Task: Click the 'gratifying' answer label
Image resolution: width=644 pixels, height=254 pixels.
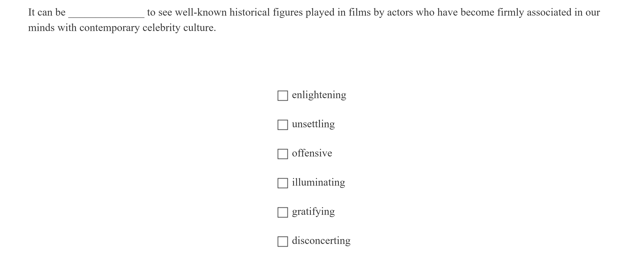Action: point(313,212)
